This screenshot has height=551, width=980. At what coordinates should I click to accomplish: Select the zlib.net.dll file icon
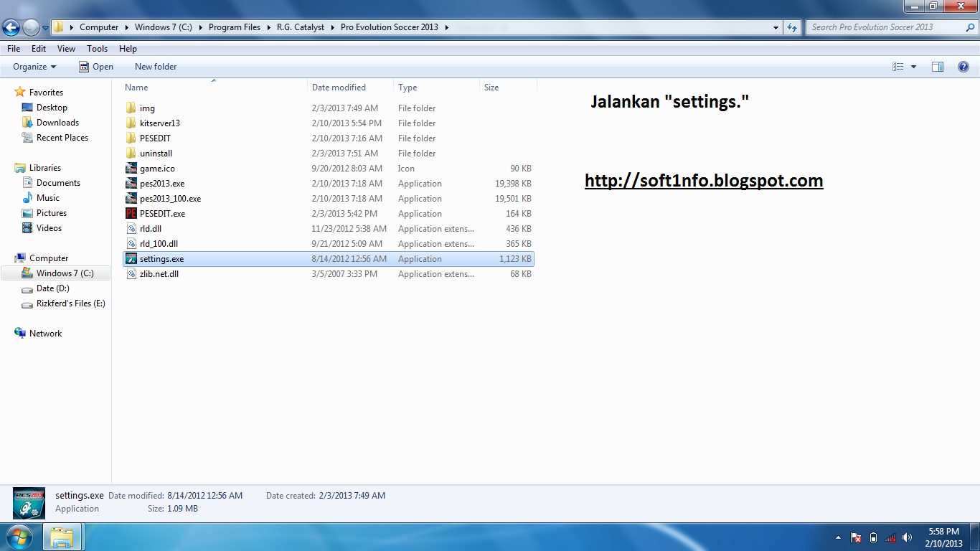click(131, 274)
